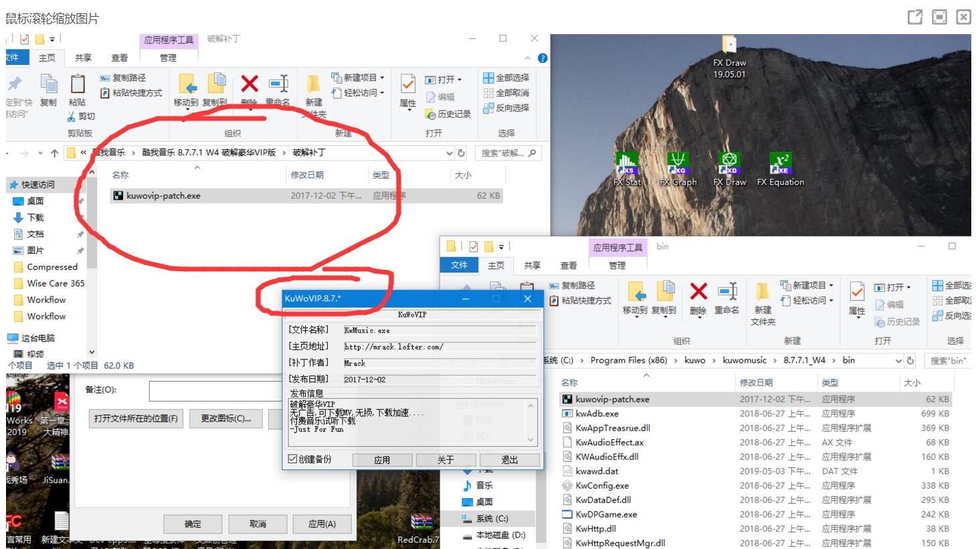The height and width of the screenshot is (549, 980).
Task: Click 关于 button in KuWoVIP dialog
Action: (x=446, y=460)
